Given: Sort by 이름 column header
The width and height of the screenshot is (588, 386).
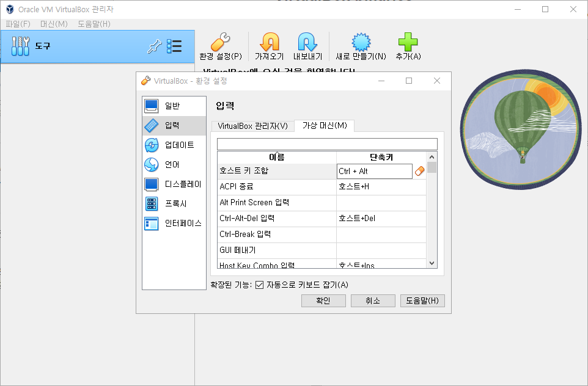Looking at the screenshot, I should (277, 157).
